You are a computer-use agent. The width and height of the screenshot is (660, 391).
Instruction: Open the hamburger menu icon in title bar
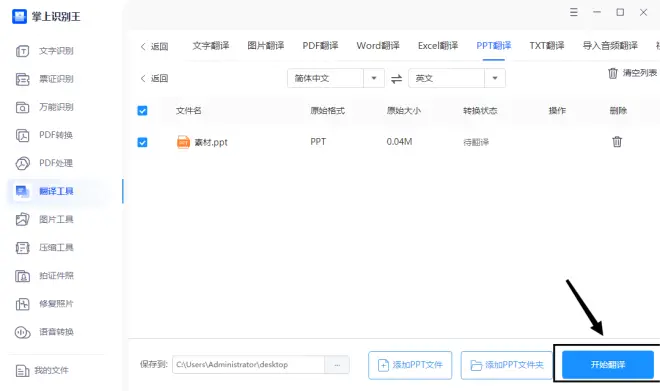(x=574, y=12)
